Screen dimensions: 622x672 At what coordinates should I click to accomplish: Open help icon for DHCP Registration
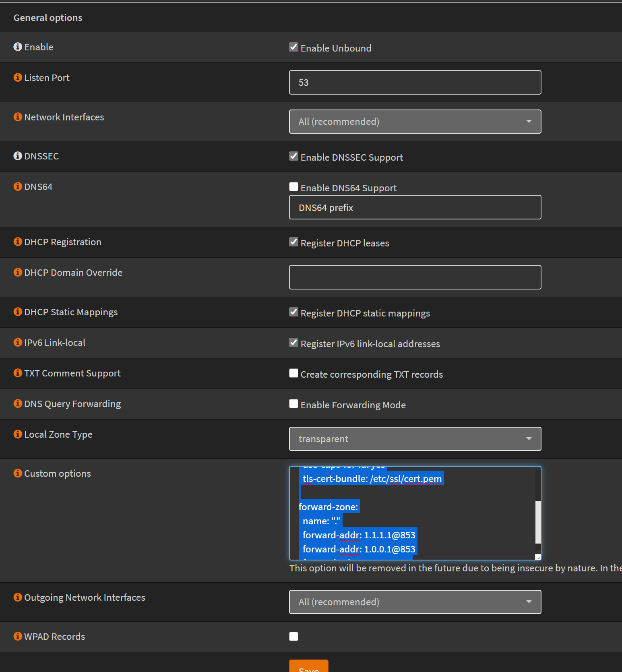18,242
